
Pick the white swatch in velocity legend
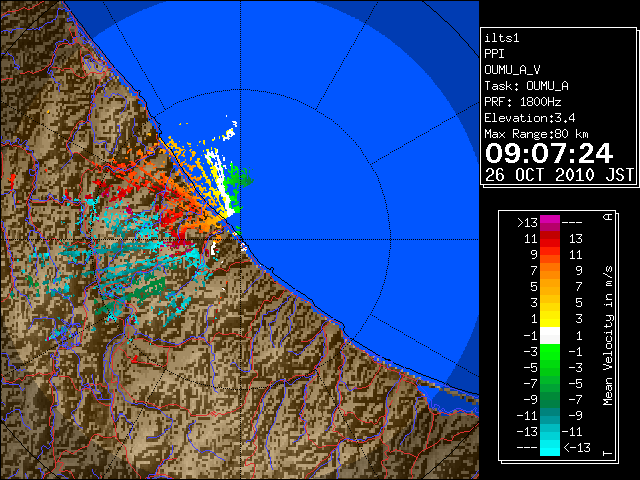click(x=550, y=336)
